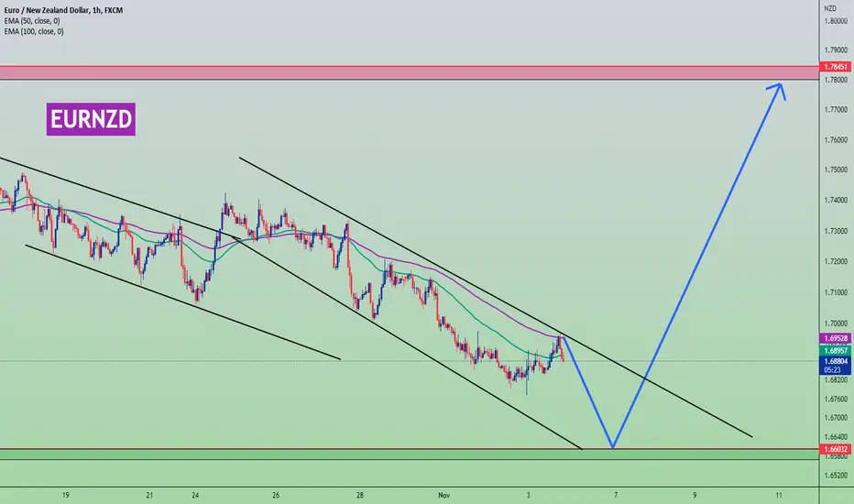Select the red resistance zone near 1.78451

(x=409, y=73)
